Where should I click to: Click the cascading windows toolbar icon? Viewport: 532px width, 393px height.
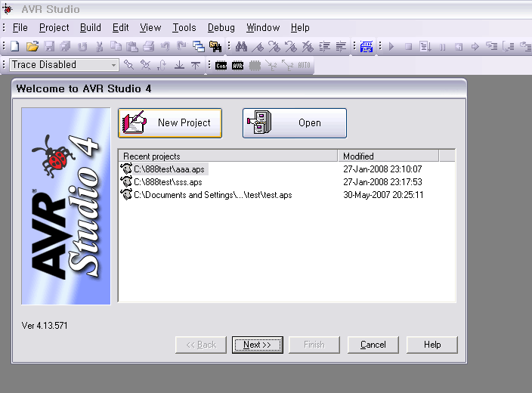coord(199,46)
